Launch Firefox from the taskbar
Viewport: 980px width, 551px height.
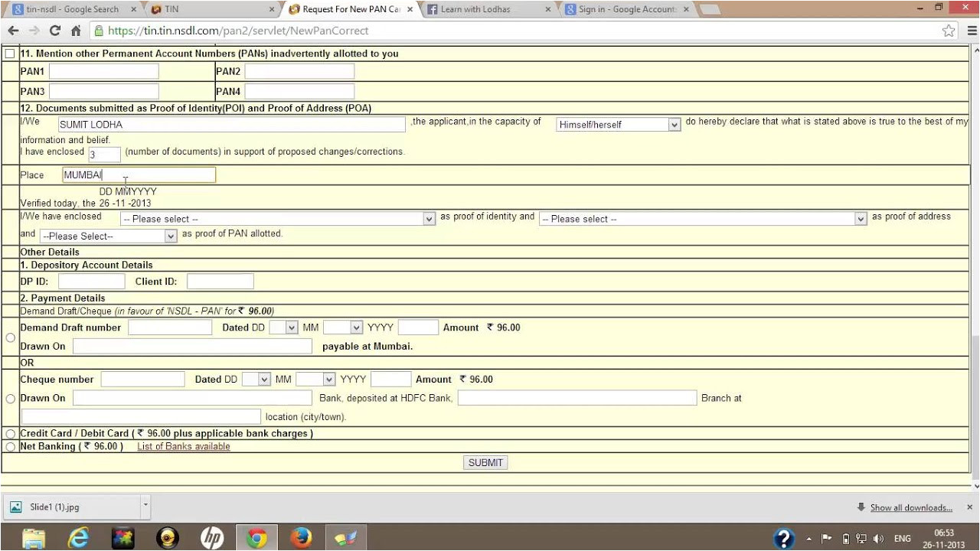tap(301, 539)
